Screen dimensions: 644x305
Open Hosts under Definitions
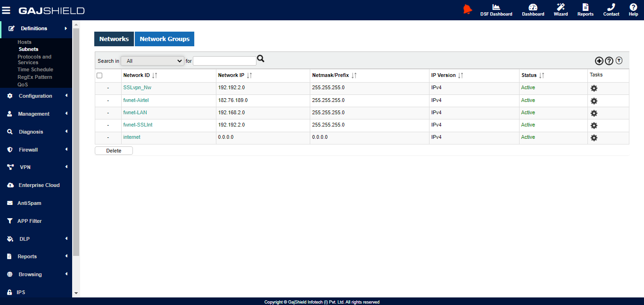click(x=25, y=42)
